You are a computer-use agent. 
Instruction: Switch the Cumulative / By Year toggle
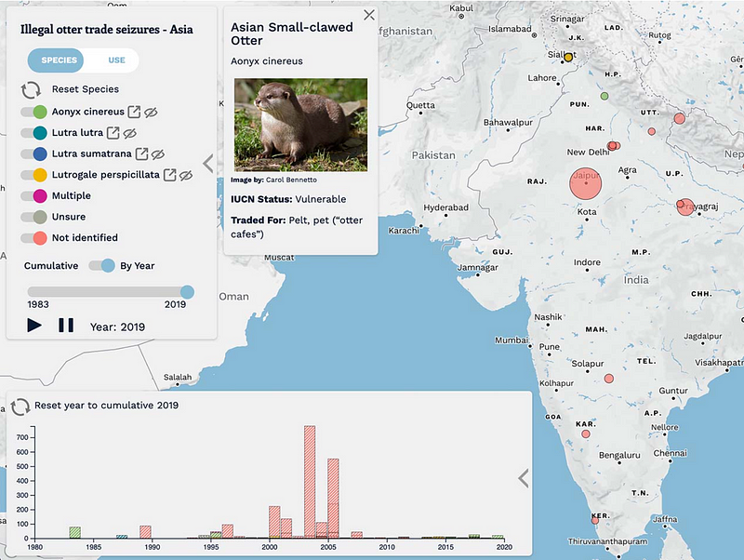click(x=101, y=266)
